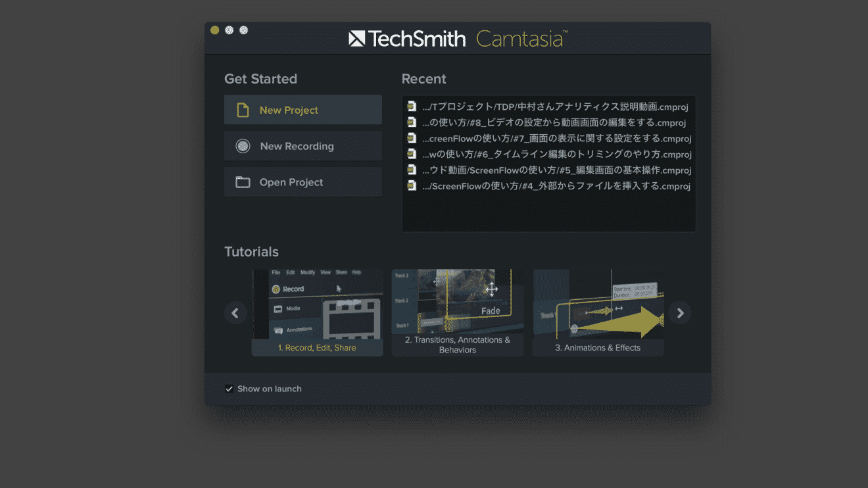Open recent project 中村さんアナリティクス説明動画.cmproj
The height and width of the screenshot is (488, 868).
pyautogui.click(x=548, y=107)
